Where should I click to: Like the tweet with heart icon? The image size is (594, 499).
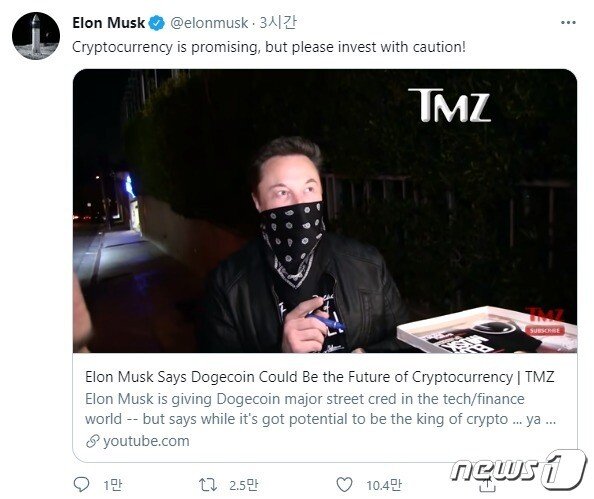coord(344,485)
